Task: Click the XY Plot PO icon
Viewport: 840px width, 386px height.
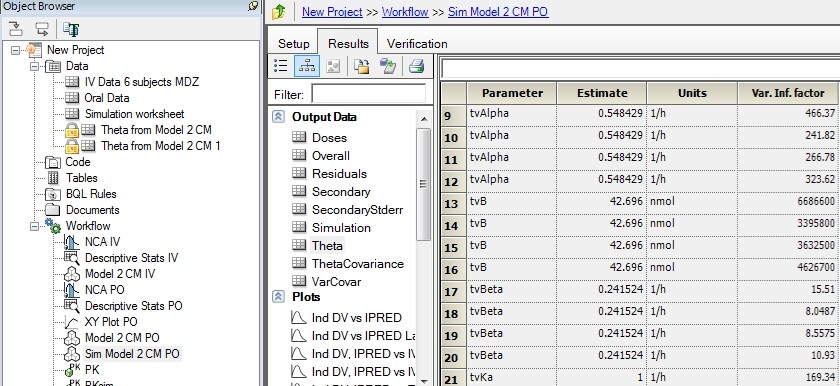Action: tap(72, 322)
